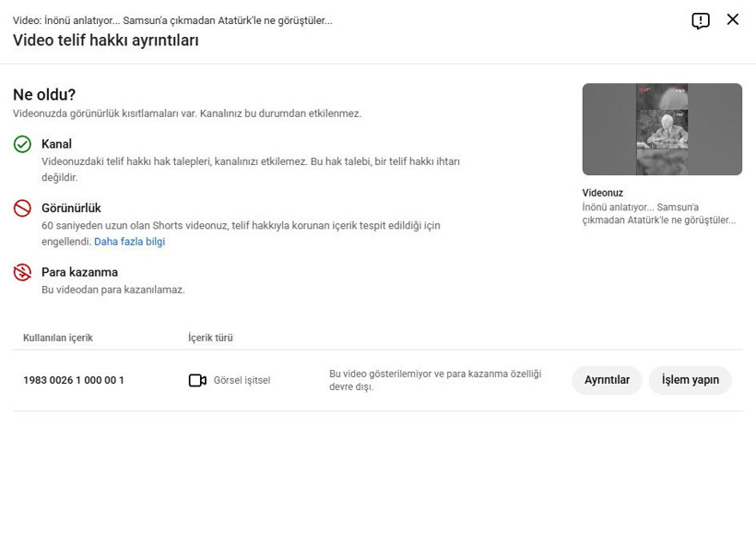
Task: Click the 'Ne oldu?' heading
Action: [x=44, y=94]
